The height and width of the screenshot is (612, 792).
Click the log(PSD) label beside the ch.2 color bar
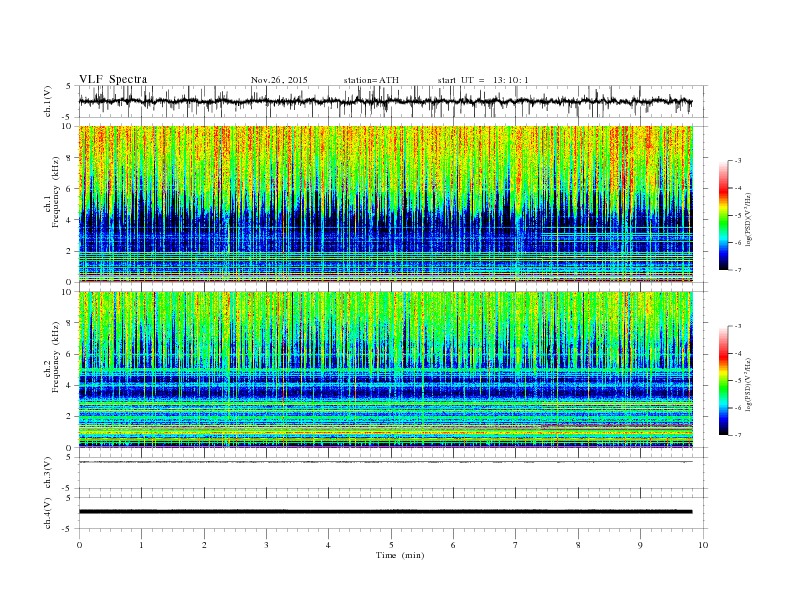coord(749,385)
